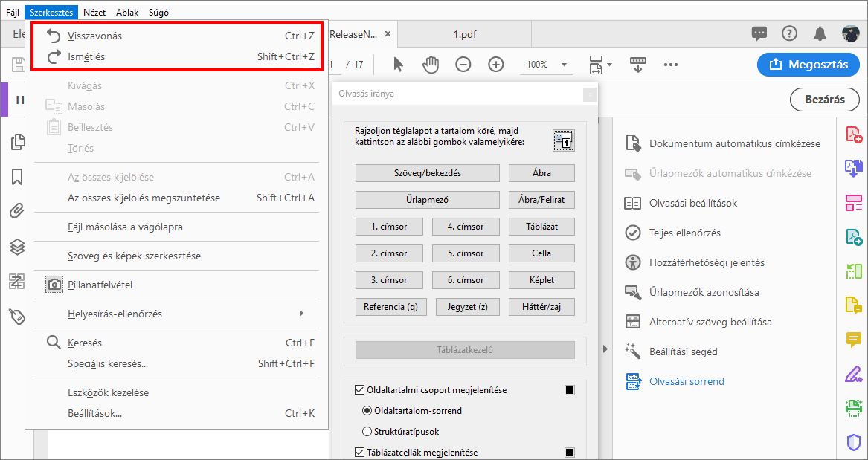The width and height of the screenshot is (868, 460).
Task: Run Teljes ellenőrzés
Action: click(x=672, y=233)
